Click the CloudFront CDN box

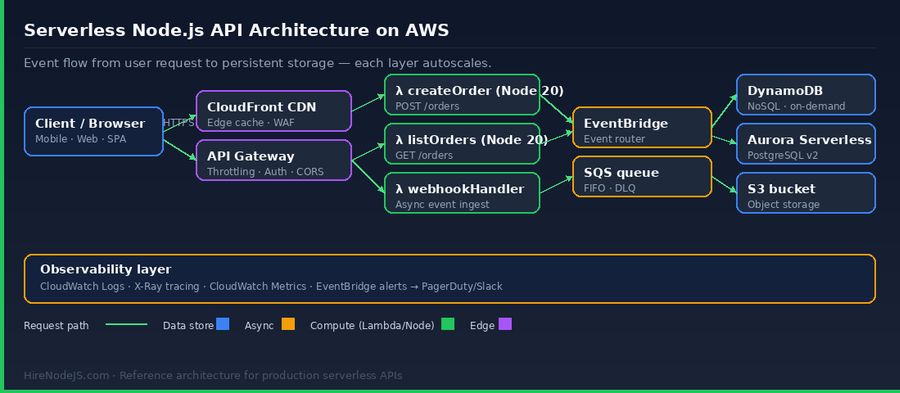coord(274,111)
